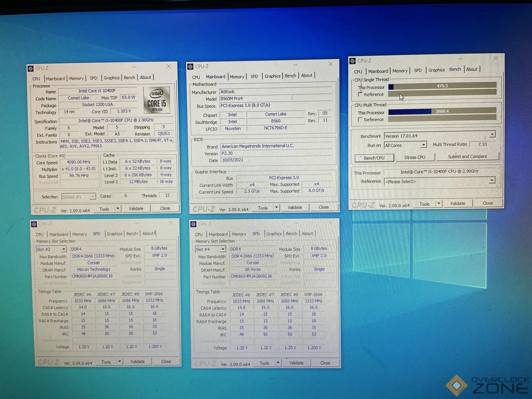Click the Multi Thread Ratio value 7.53
532x399 pixels.
[x=482, y=144]
